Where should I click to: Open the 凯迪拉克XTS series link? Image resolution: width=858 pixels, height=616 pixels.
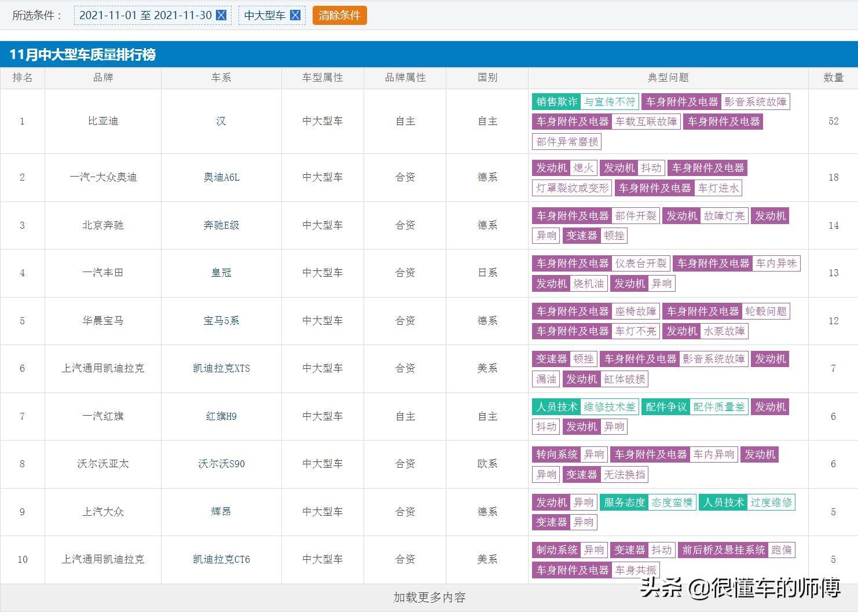(x=221, y=368)
